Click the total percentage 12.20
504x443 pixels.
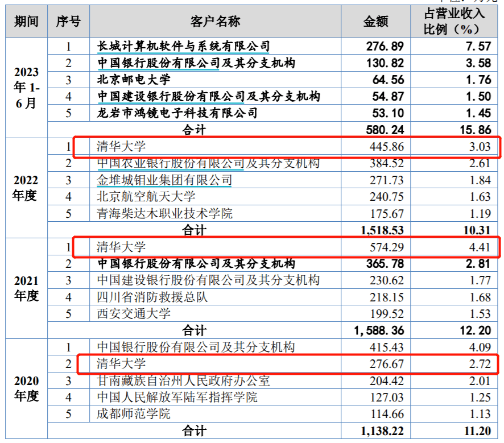click(475, 330)
